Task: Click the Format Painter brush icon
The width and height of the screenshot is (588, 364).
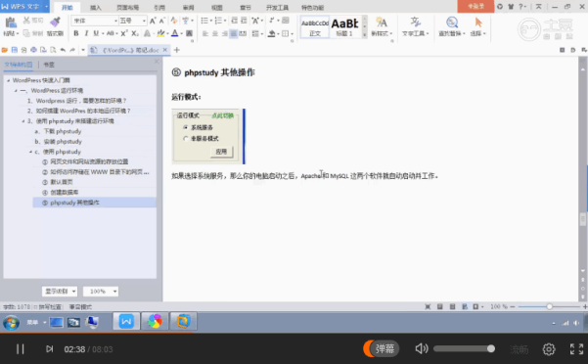Action: 56,23
